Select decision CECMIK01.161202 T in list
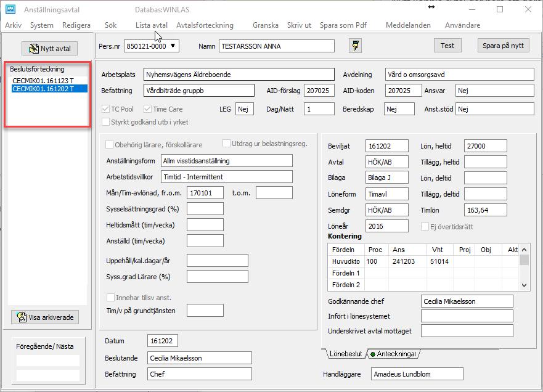This screenshot has width=543, height=392. coord(49,89)
